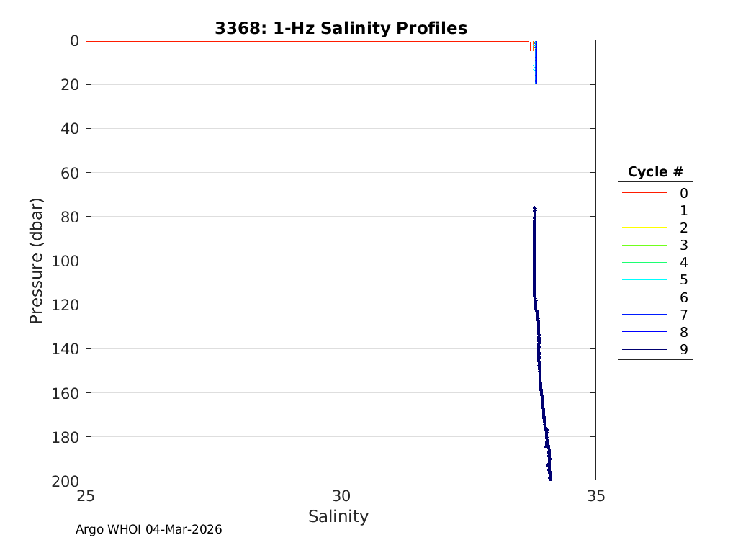This screenshot has height=540, width=756.
Task: Click the plot title "3368: 1-Hz Salinity Profiles"
Action: coord(341,28)
